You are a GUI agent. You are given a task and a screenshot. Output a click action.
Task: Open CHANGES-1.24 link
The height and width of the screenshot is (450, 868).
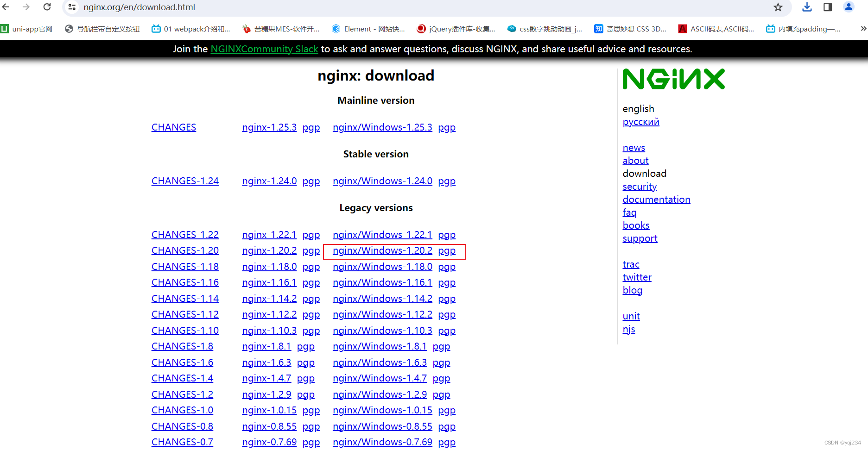pos(185,181)
